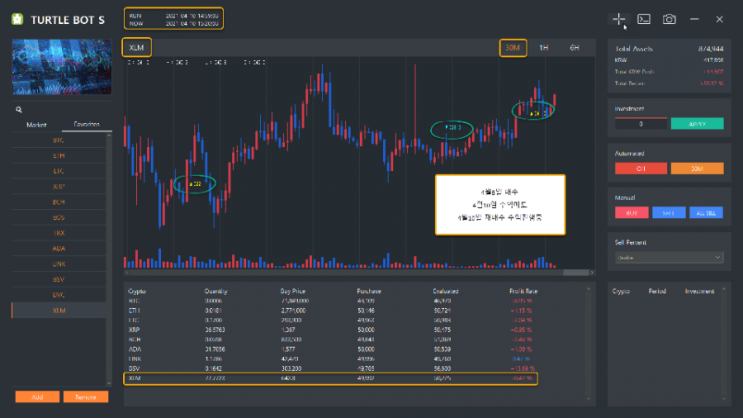Click the favorites list scroll-up arrow
Screen dimensions: 743x418
[x=109, y=136]
